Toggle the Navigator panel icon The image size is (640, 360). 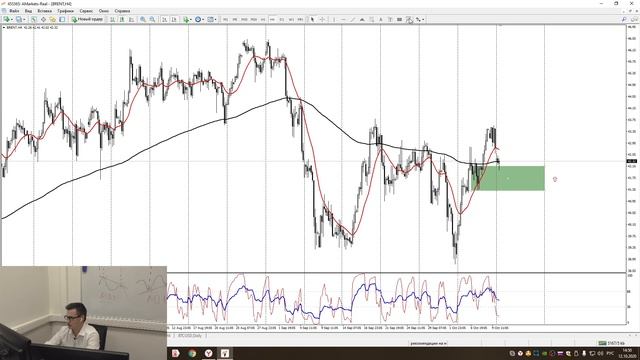(x=53, y=19)
